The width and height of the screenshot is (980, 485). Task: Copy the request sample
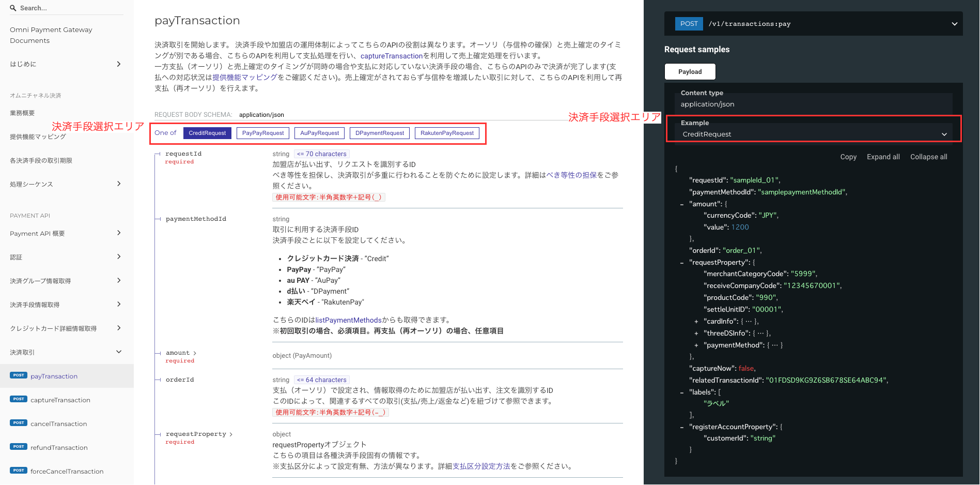848,157
